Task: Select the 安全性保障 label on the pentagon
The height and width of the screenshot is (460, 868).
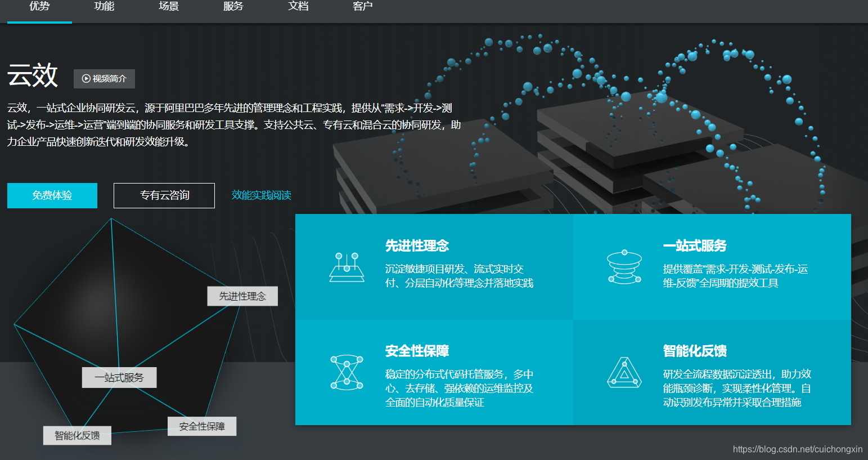Action: (x=202, y=426)
